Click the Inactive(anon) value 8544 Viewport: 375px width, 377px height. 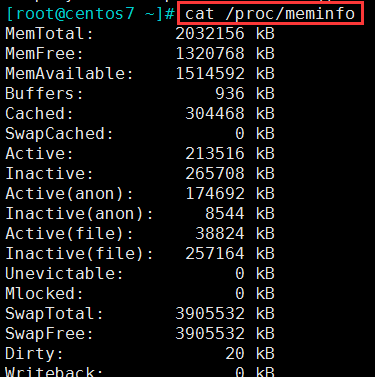pos(225,214)
